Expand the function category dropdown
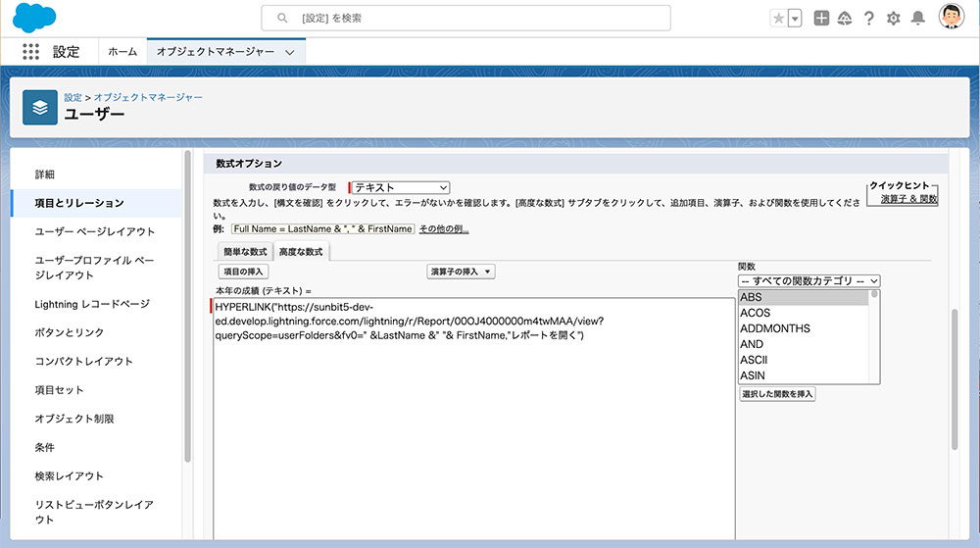Viewport: 980px width, 548px height. [808, 280]
